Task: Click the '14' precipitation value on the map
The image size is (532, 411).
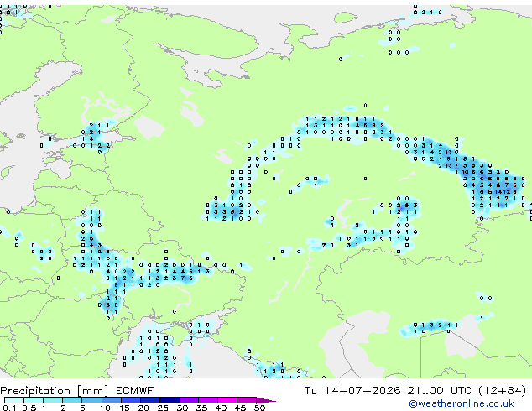Action: 498,192
